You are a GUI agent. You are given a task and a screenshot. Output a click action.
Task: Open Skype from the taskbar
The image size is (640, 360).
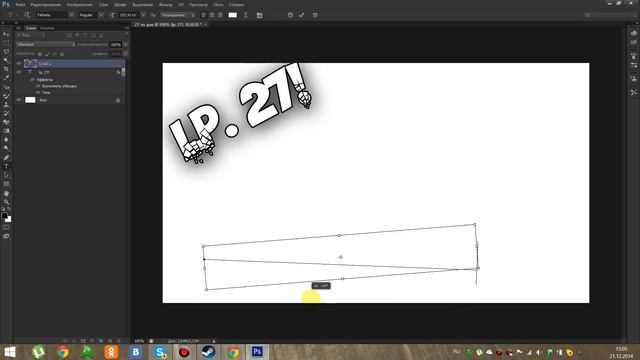point(160,352)
